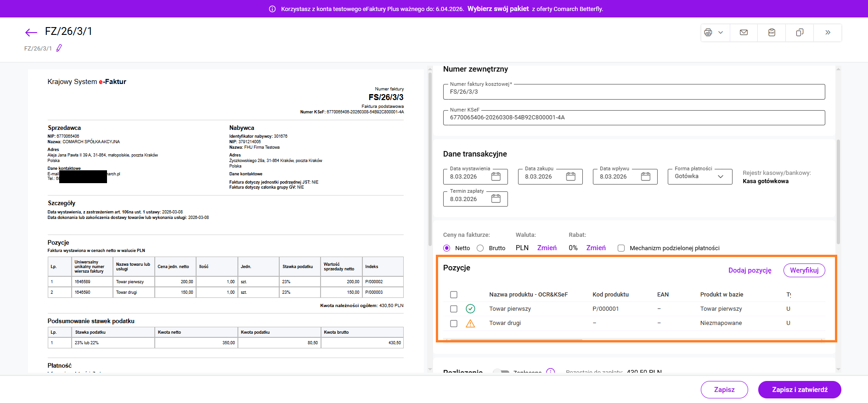The height and width of the screenshot is (403, 868).
Task: Open Forma płatności dropdown
Action: click(700, 177)
